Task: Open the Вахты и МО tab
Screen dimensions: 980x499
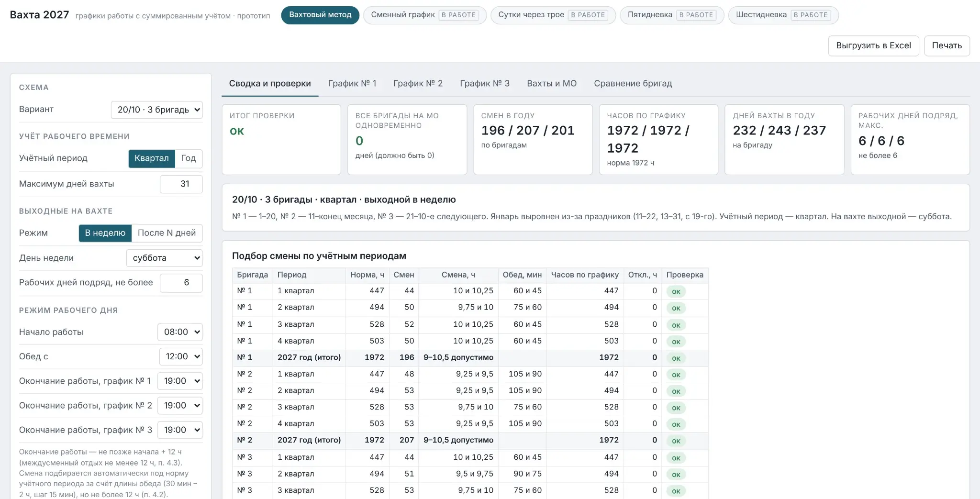Action: coord(552,84)
